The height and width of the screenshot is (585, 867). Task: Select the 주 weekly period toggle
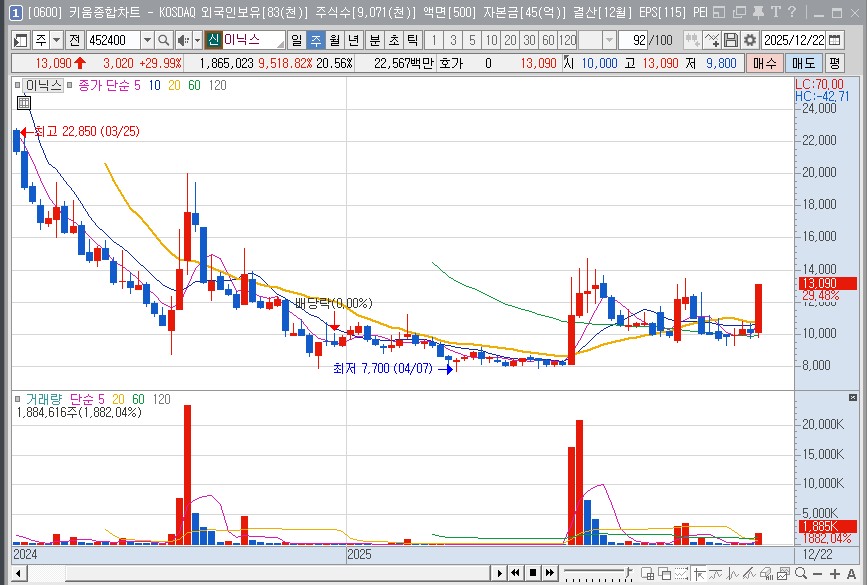(316, 40)
